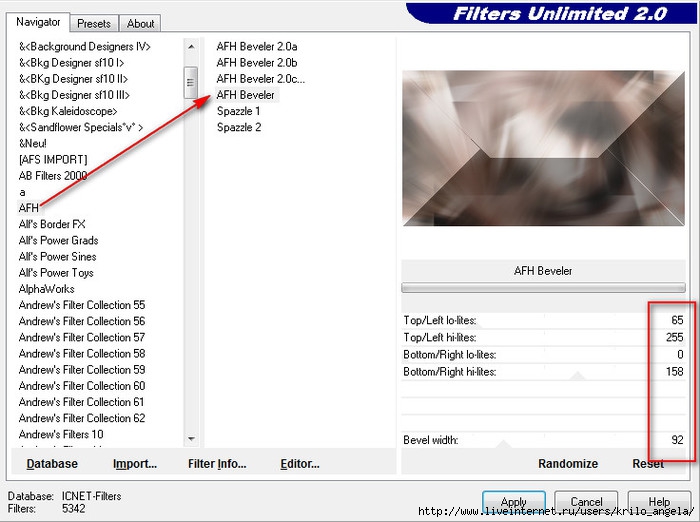Select Andrew's Filter Collection 57
700x522 pixels.
point(82,337)
